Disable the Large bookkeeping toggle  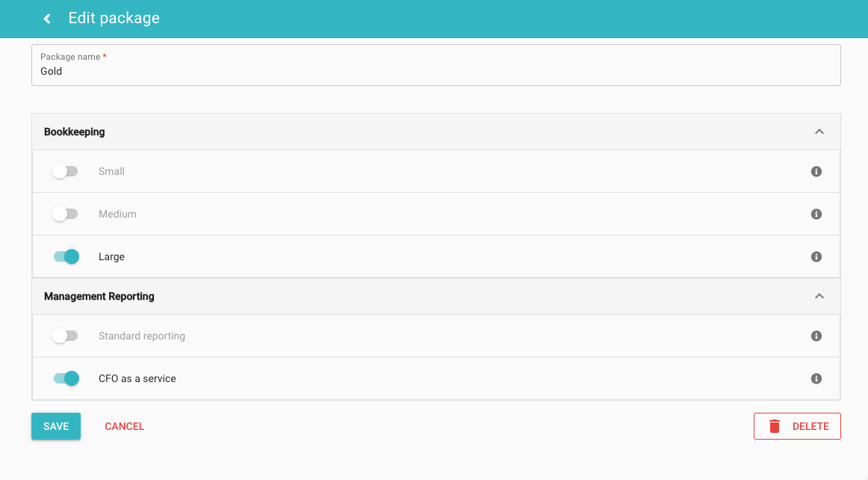point(66,256)
